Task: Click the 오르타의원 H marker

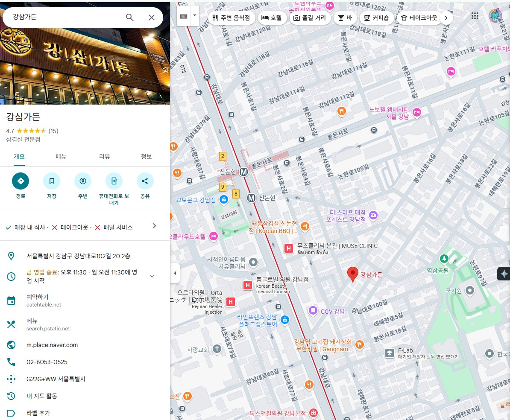Action: click(x=231, y=302)
